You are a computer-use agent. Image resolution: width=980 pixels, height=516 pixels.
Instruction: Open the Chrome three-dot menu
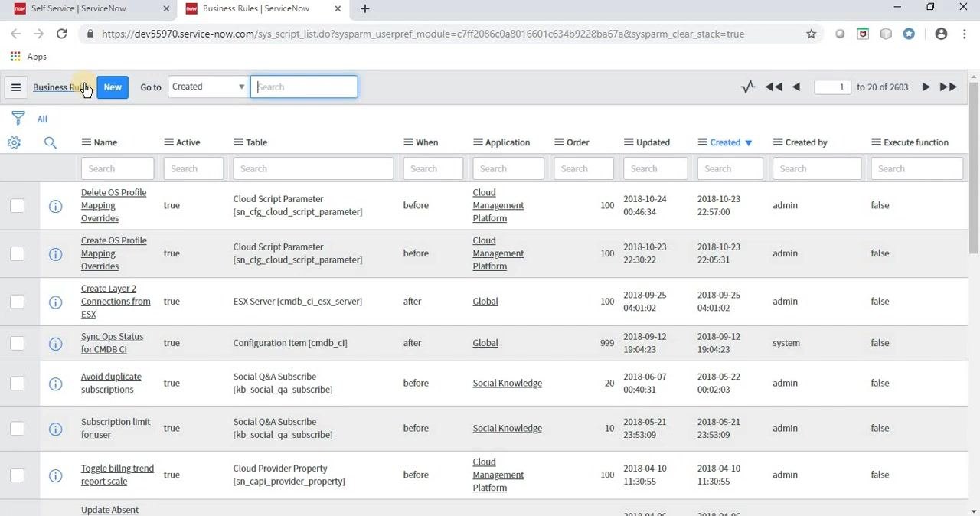(963, 34)
